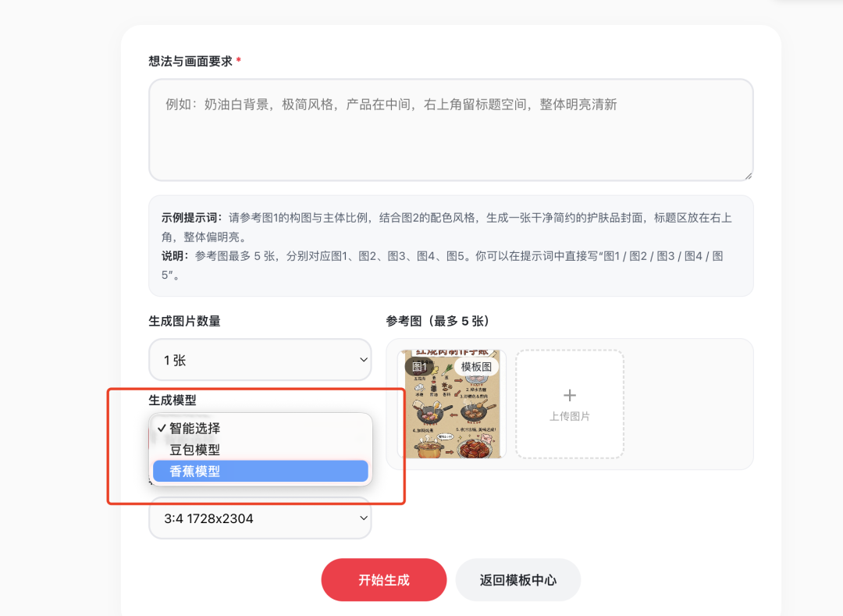Click the 返回模板中心 button

[518, 580]
